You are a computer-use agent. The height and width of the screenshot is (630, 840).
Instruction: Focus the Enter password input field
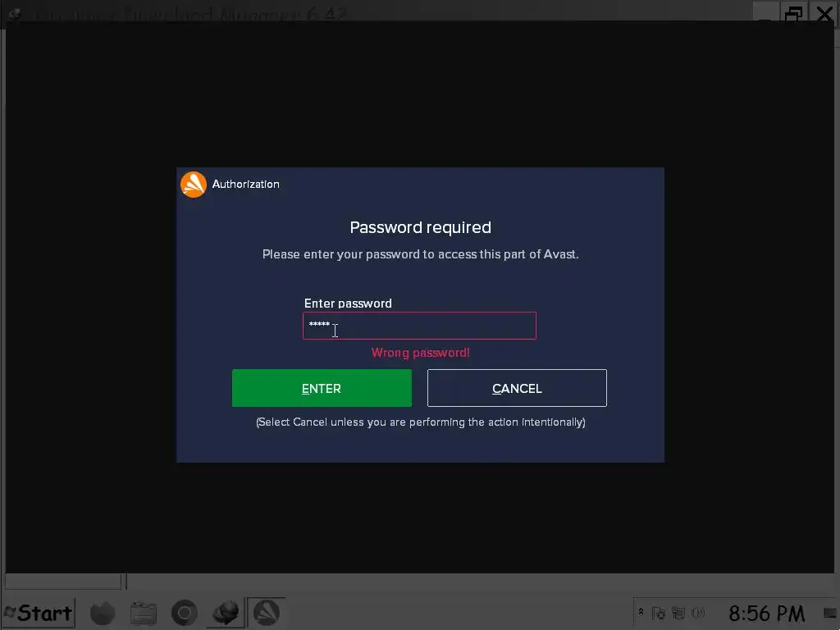[x=419, y=326]
